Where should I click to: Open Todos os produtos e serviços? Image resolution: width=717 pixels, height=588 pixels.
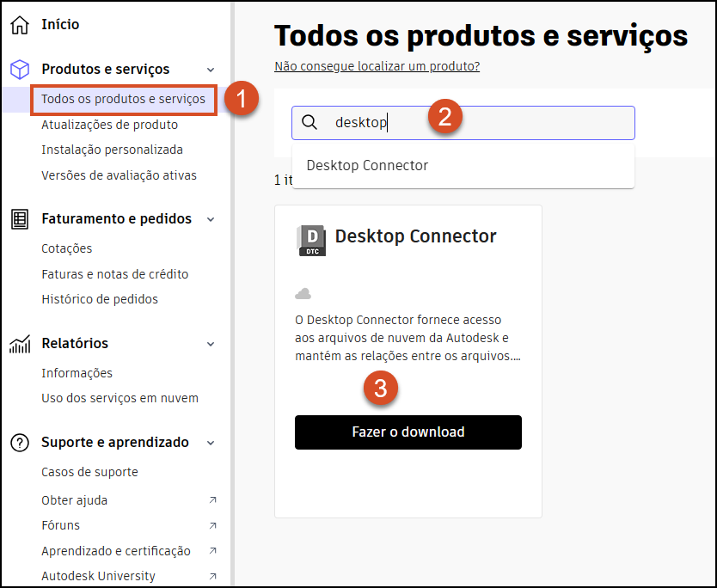123,99
